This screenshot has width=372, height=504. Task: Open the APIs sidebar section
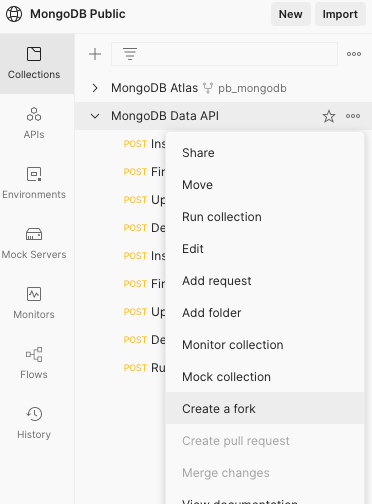pyautogui.click(x=34, y=123)
